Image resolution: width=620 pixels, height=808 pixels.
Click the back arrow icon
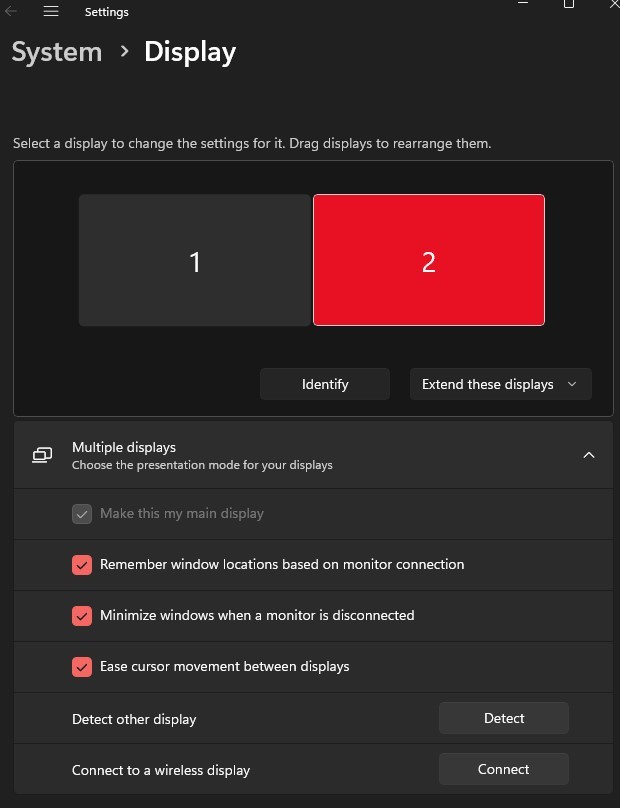click(11, 9)
